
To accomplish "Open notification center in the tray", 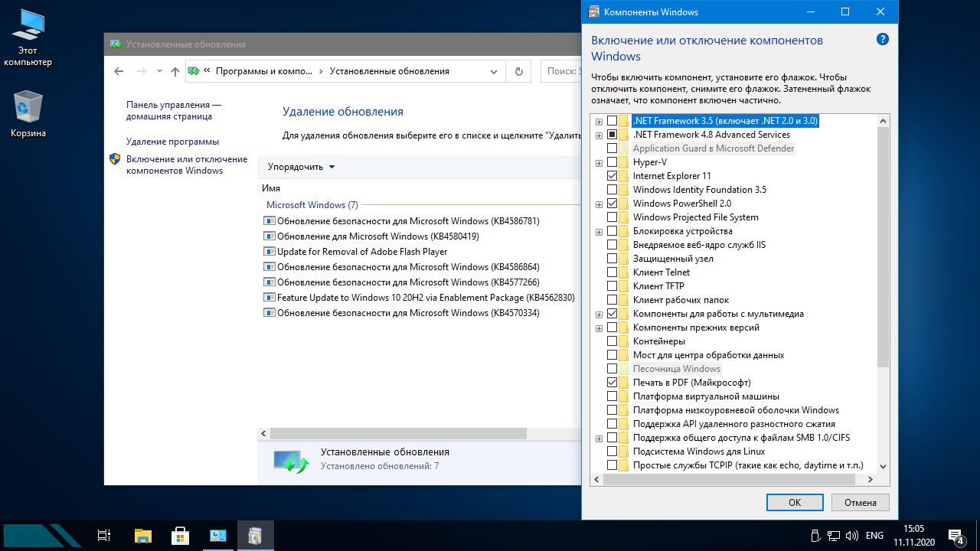I will point(955,536).
